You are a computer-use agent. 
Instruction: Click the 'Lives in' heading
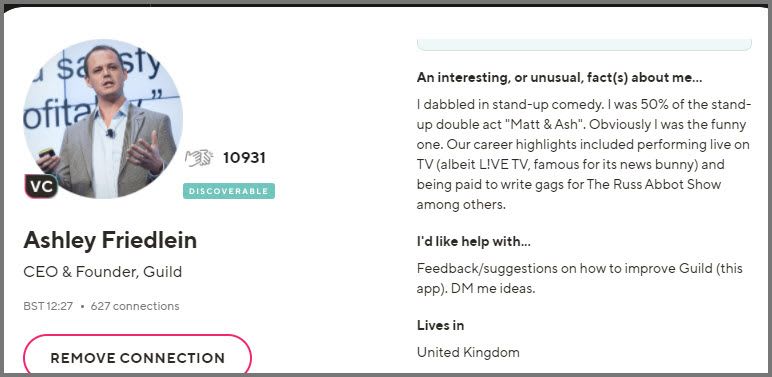[x=440, y=325]
